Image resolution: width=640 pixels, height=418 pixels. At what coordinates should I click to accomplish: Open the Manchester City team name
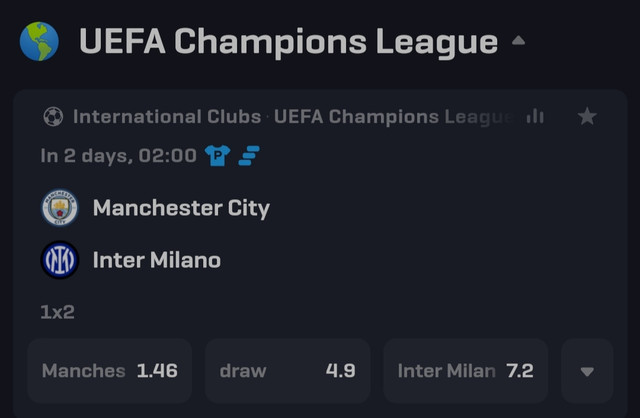(181, 208)
